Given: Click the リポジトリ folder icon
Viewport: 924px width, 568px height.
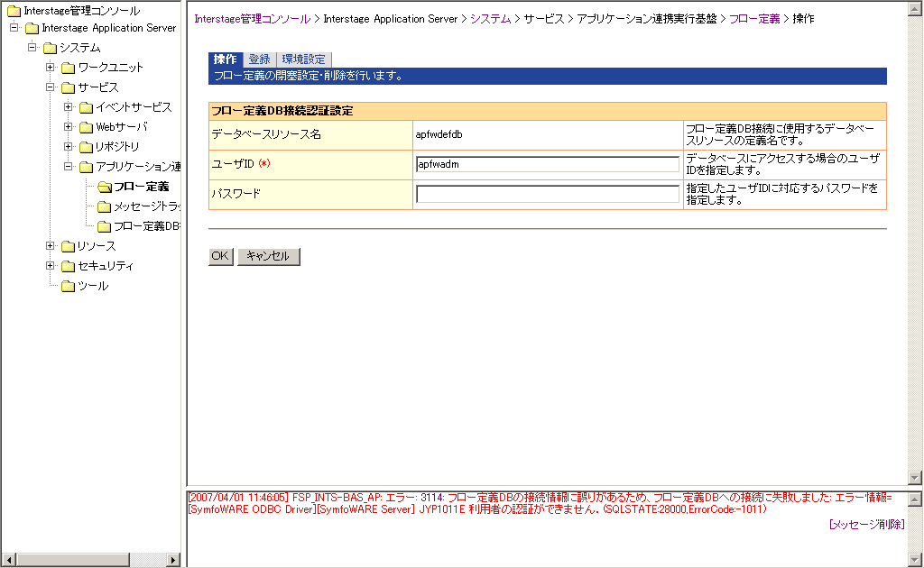Looking at the screenshot, I should [86, 147].
